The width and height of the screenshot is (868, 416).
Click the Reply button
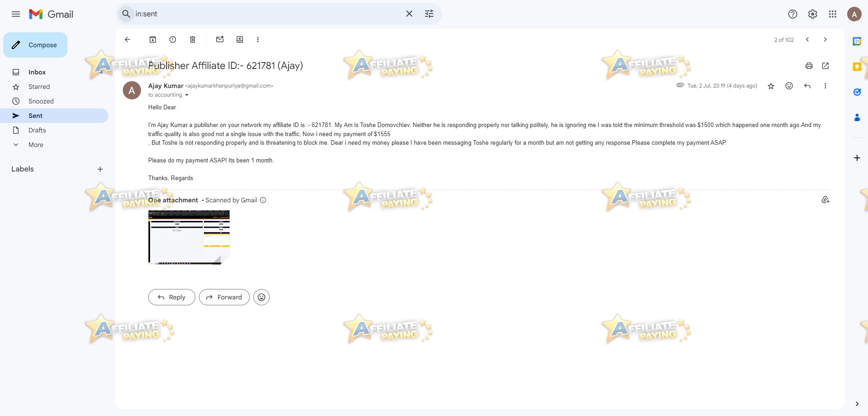point(172,297)
